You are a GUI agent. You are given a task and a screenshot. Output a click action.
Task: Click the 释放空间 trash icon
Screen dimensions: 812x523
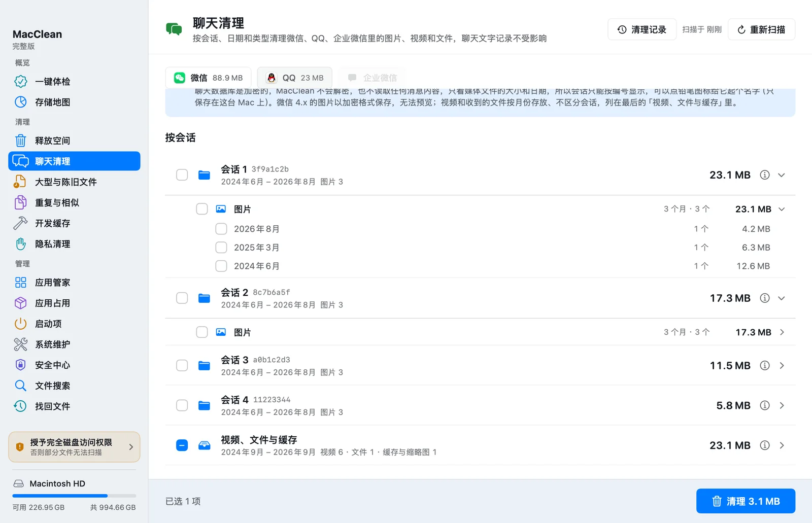pyautogui.click(x=21, y=141)
